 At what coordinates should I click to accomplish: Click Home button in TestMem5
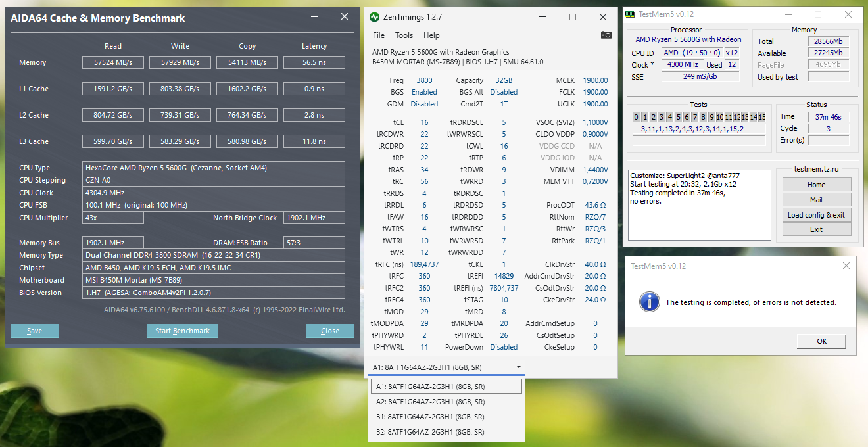817,185
